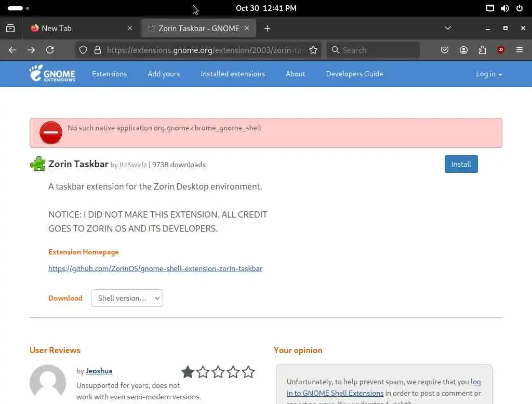Click the fifth empty rating star
The image size is (532, 404).
coord(248,372)
